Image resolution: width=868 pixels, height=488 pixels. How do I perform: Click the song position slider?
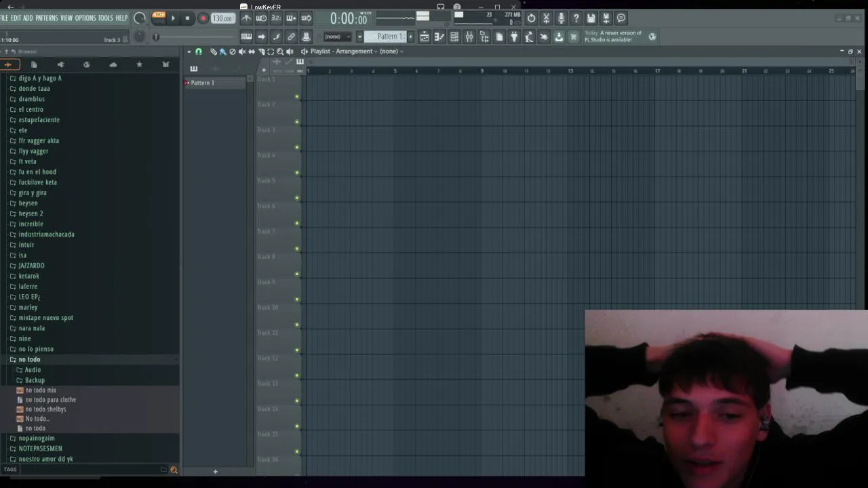193,37
